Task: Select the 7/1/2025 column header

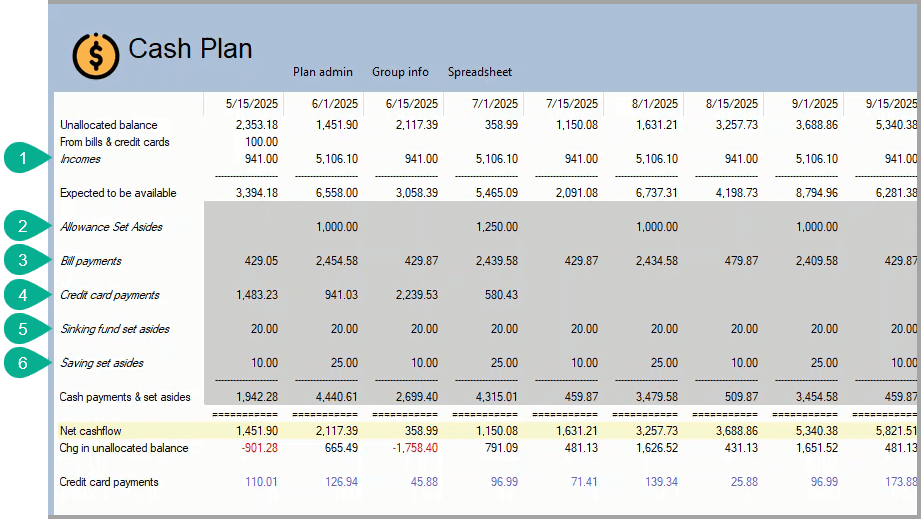Action: point(495,104)
